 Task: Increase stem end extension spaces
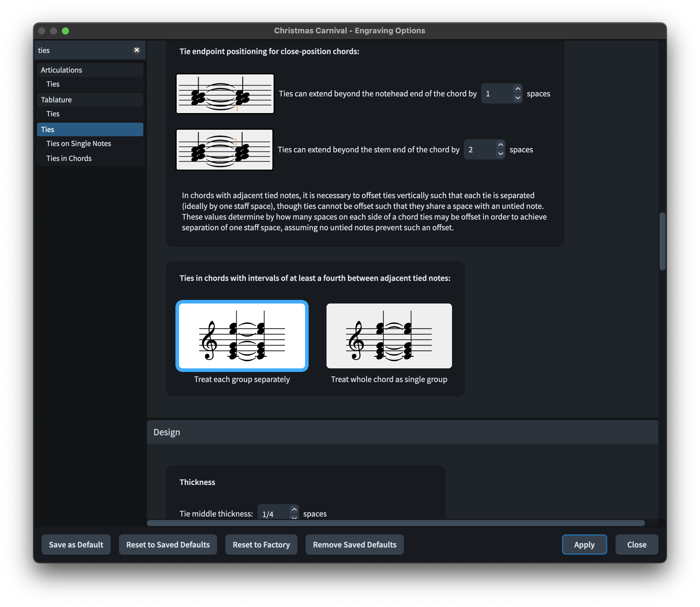[500, 145]
